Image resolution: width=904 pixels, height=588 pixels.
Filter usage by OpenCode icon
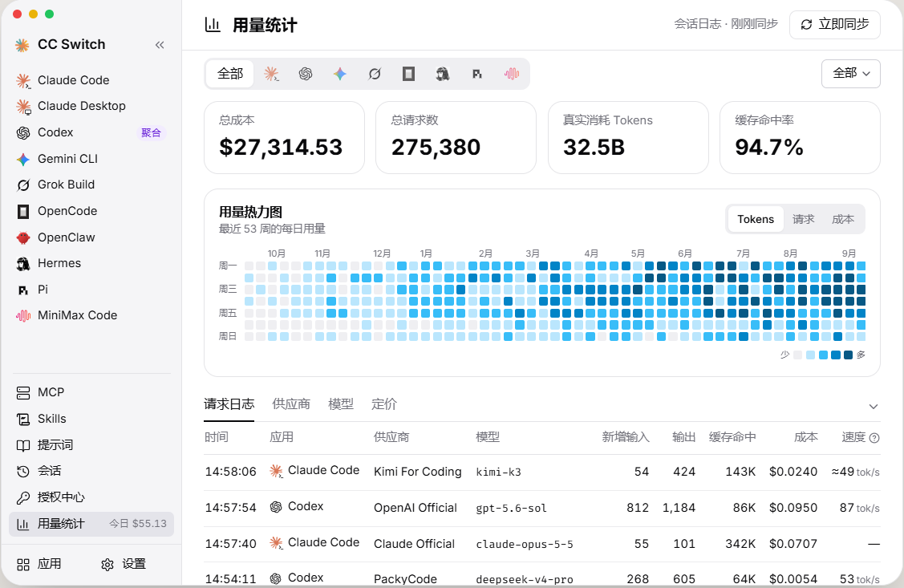click(x=409, y=74)
